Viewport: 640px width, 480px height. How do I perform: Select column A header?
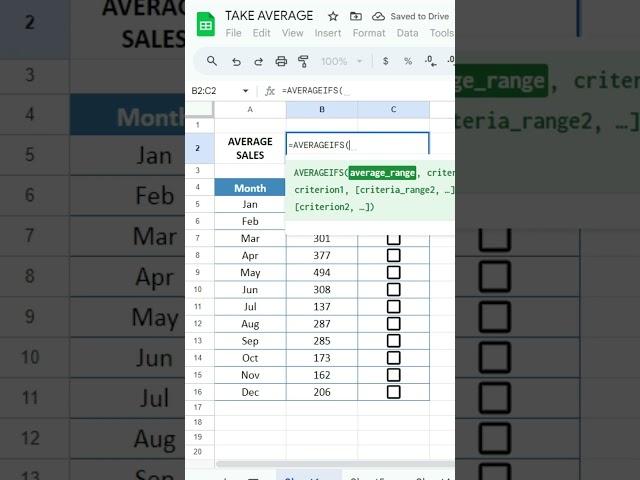[x=250, y=109]
